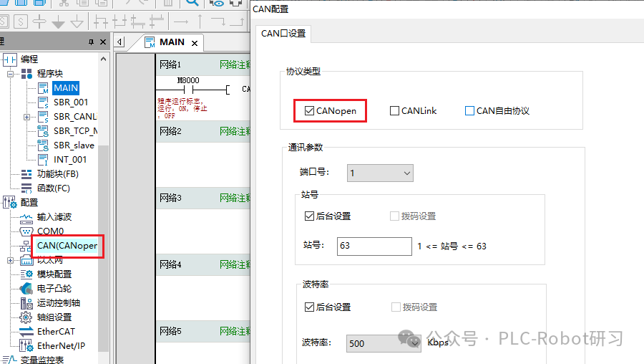Click the COM0 serial port icon
The width and height of the screenshot is (644, 364).
(x=26, y=231)
